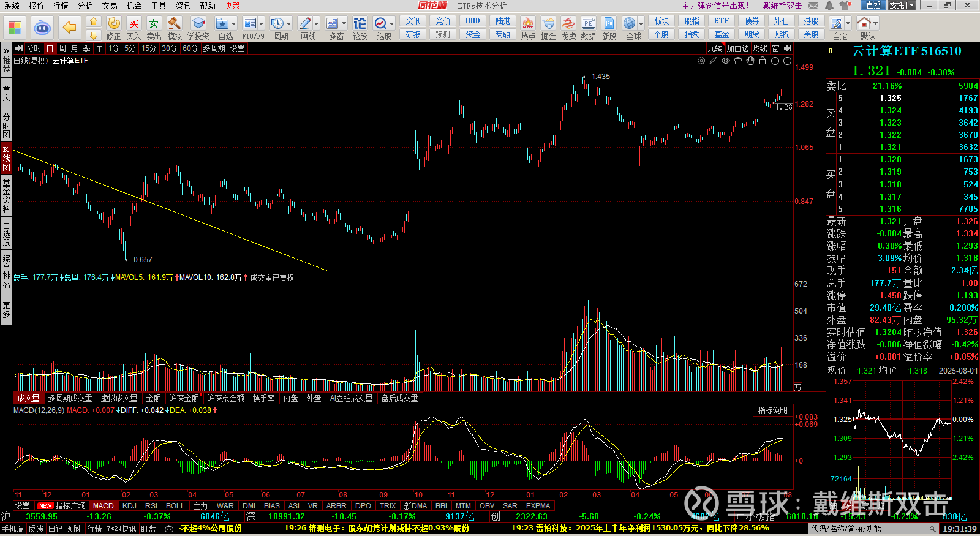
Task: Open the 系统 menu
Action: (x=12, y=6)
